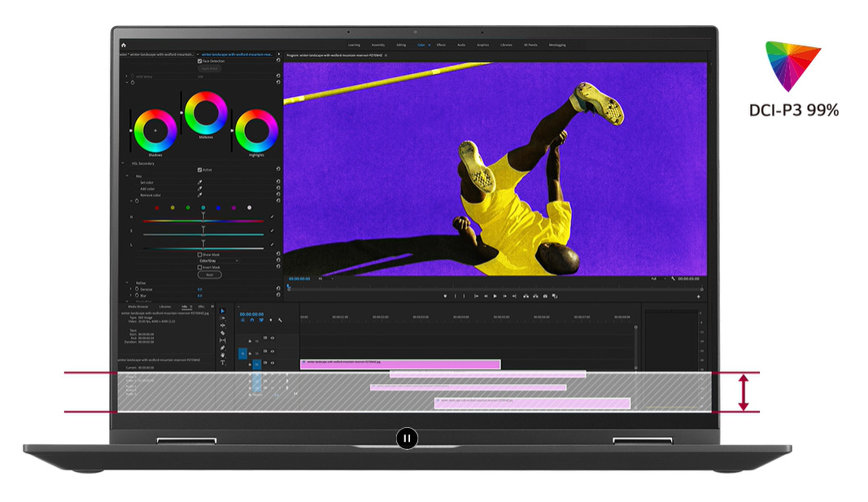Switch to the Learning workspace

tap(355, 45)
